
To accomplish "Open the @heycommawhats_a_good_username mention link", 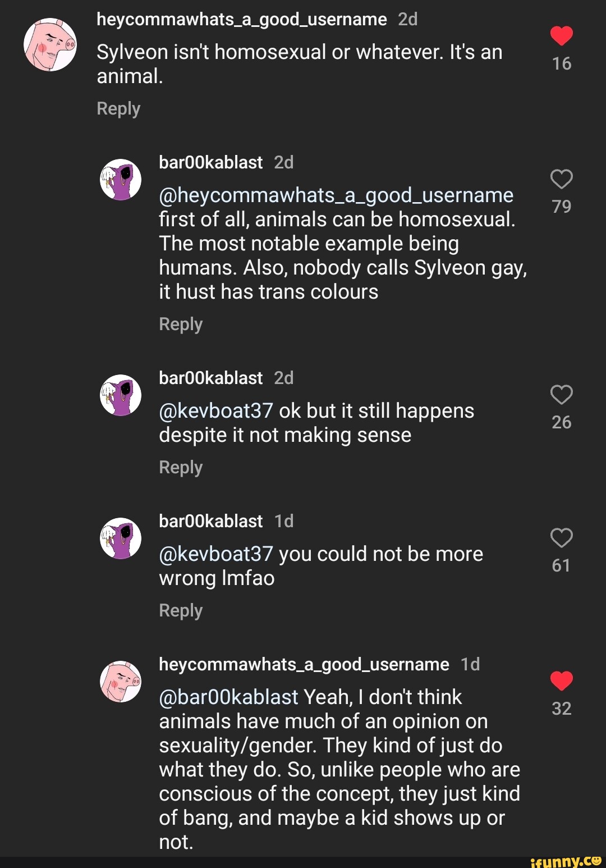I will pyautogui.click(x=336, y=195).
